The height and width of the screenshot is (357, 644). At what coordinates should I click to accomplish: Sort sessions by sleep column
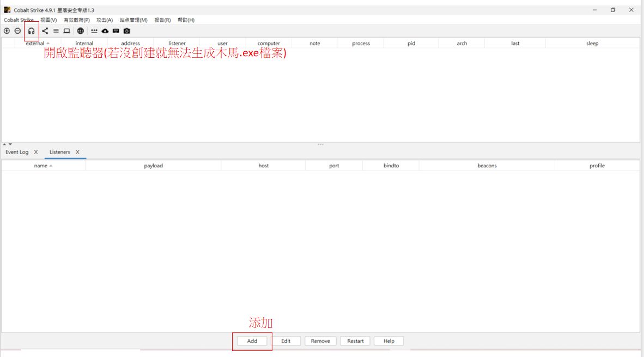tap(592, 43)
